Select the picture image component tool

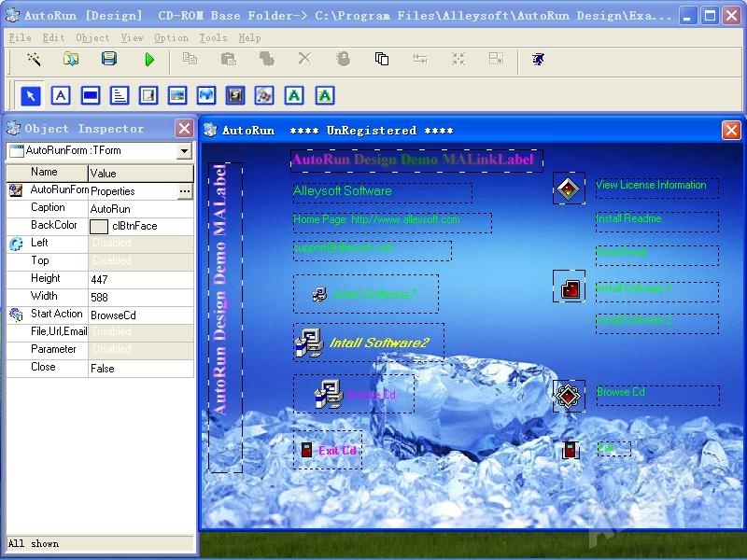point(177,95)
